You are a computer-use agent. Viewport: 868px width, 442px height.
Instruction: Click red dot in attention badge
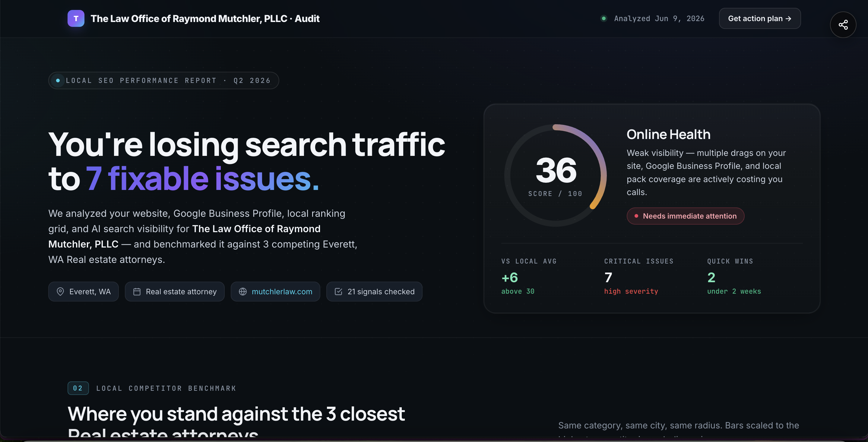636,216
